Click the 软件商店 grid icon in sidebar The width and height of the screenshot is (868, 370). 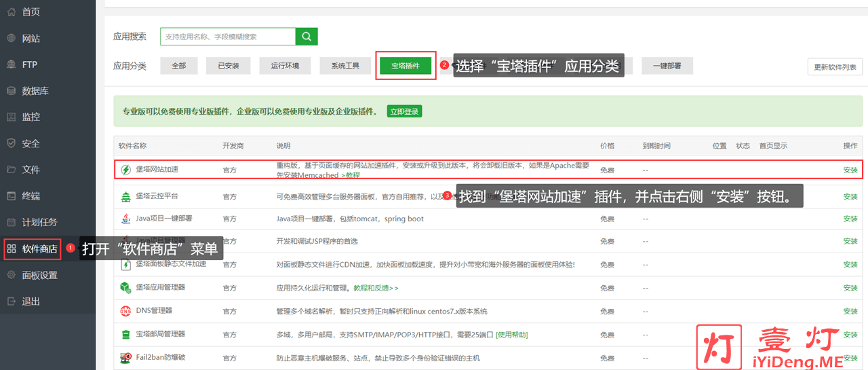point(11,249)
